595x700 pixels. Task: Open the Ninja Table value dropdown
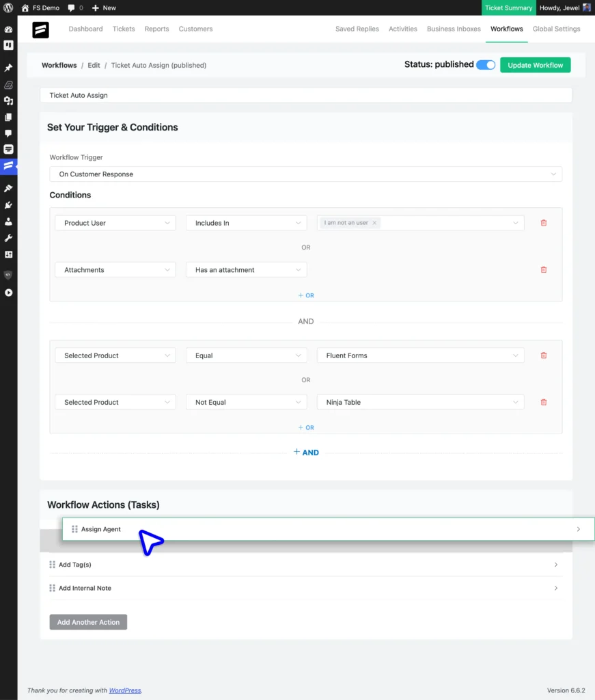coord(421,402)
